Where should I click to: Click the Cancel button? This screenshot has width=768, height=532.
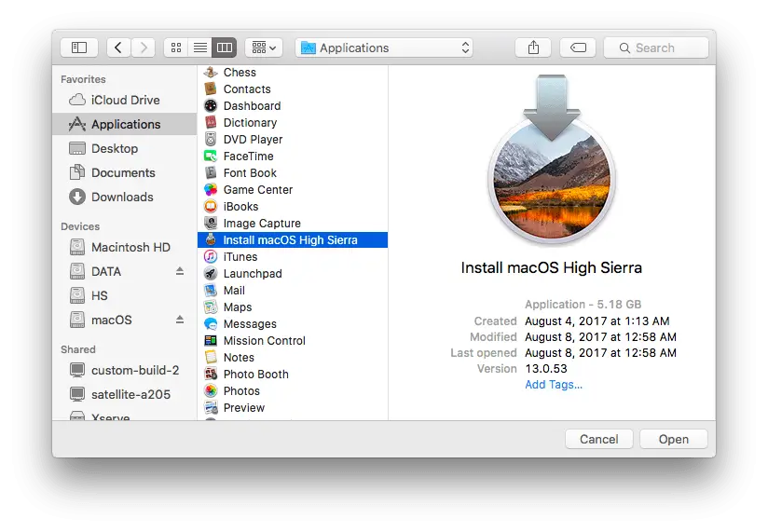(x=598, y=439)
